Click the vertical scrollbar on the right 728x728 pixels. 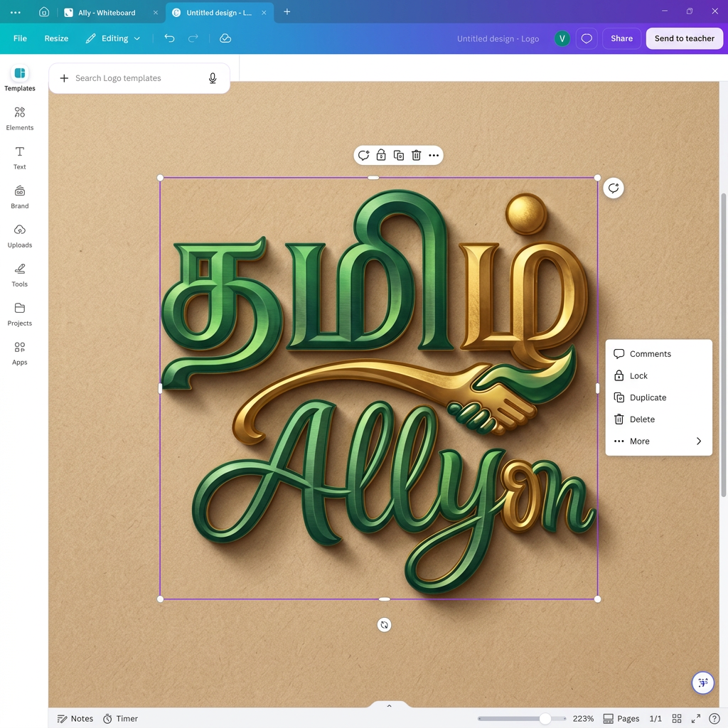(723, 345)
